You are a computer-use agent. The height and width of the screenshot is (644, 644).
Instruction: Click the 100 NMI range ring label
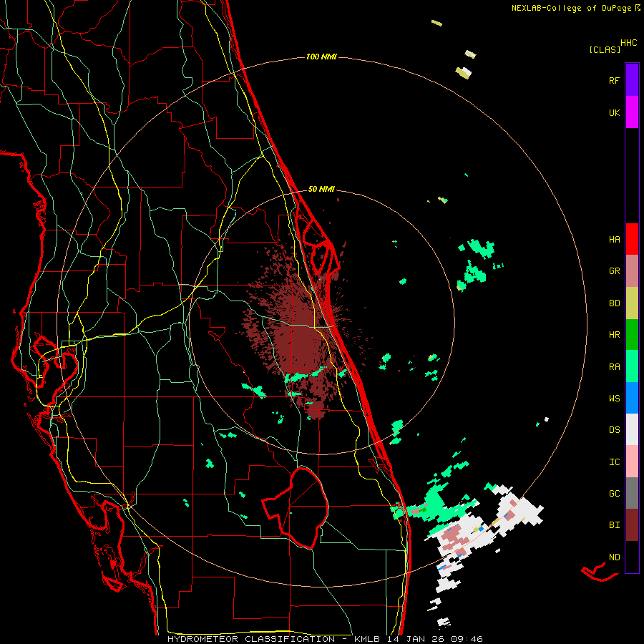point(321,57)
